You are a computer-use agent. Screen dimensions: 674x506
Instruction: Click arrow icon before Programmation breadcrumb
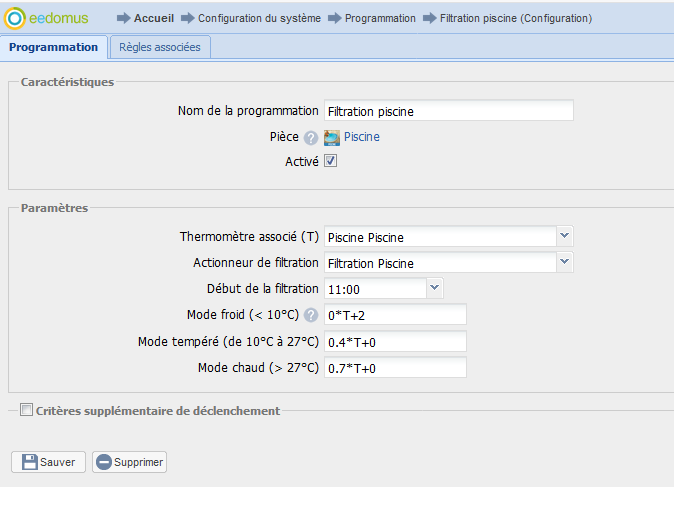(334, 18)
